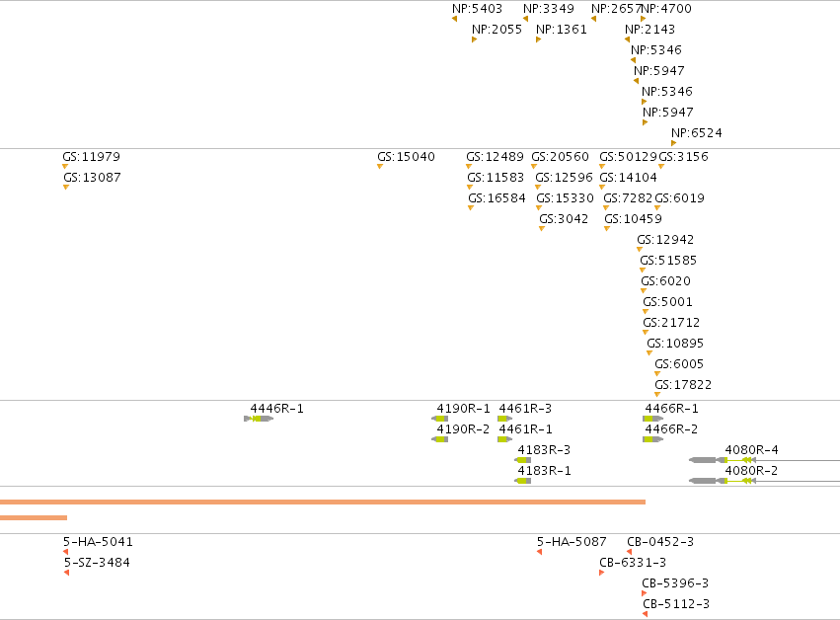Select the GS:16584 label

[496, 198]
